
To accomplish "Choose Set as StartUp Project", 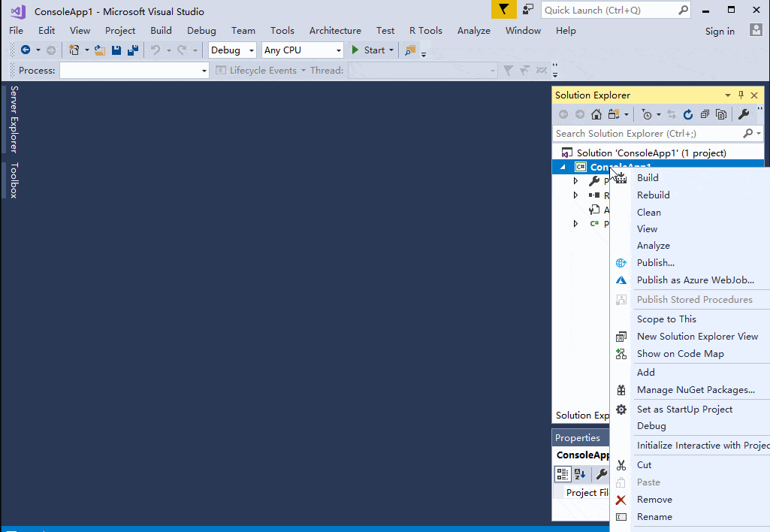I will coord(690,410).
